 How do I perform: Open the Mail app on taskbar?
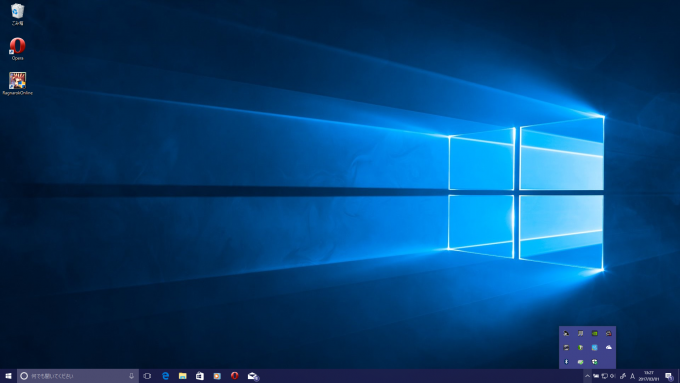pyautogui.click(x=253, y=376)
